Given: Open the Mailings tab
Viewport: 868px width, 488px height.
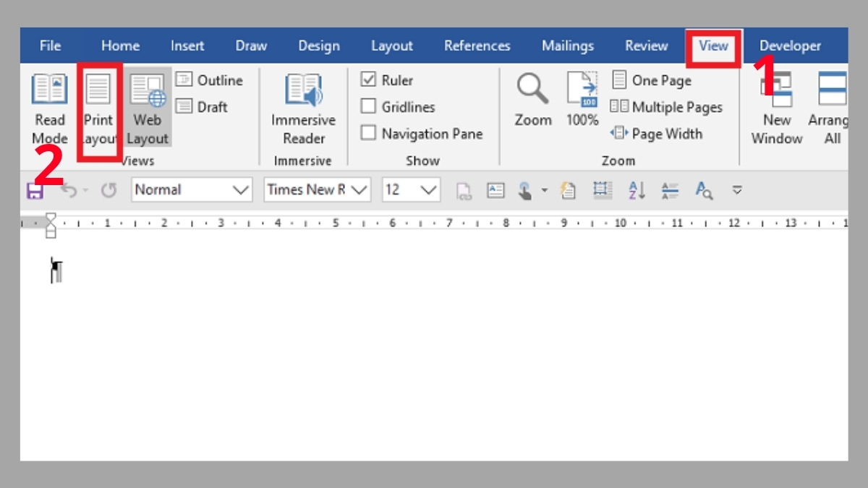Looking at the screenshot, I should [567, 46].
